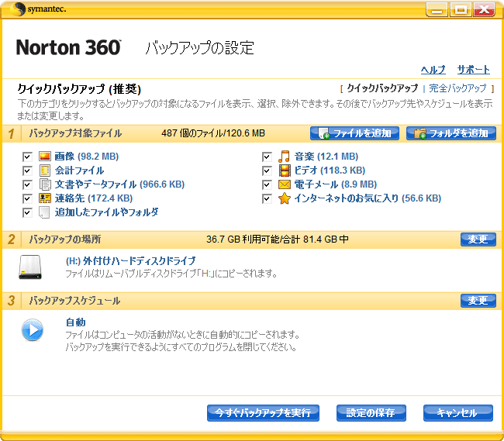Click the star icon for インターネットのお気に入り
The image size is (504, 441).
click(x=285, y=198)
